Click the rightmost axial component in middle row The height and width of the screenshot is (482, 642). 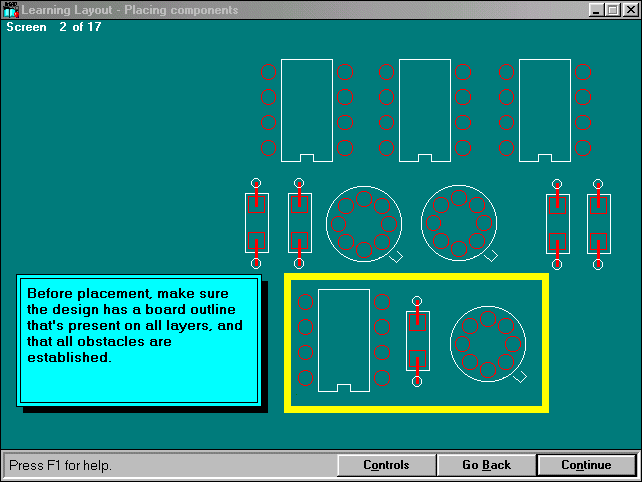coord(598,223)
